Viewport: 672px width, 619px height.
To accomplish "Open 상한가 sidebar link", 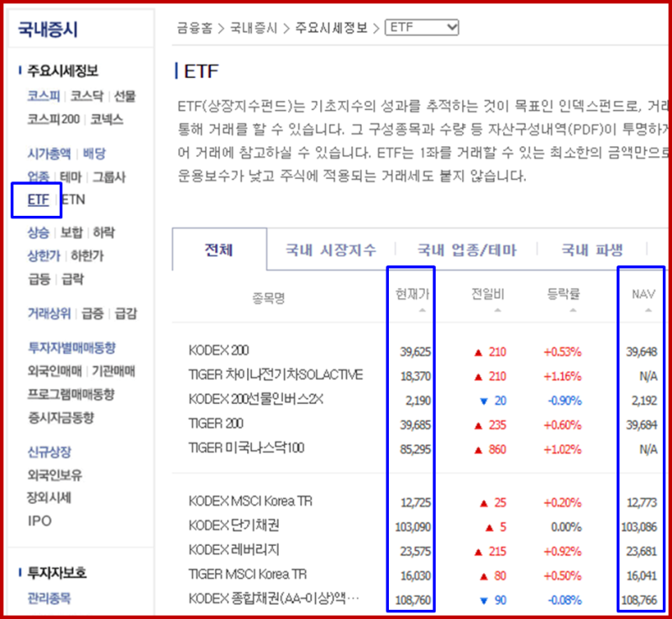I will pyautogui.click(x=44, y=255).
